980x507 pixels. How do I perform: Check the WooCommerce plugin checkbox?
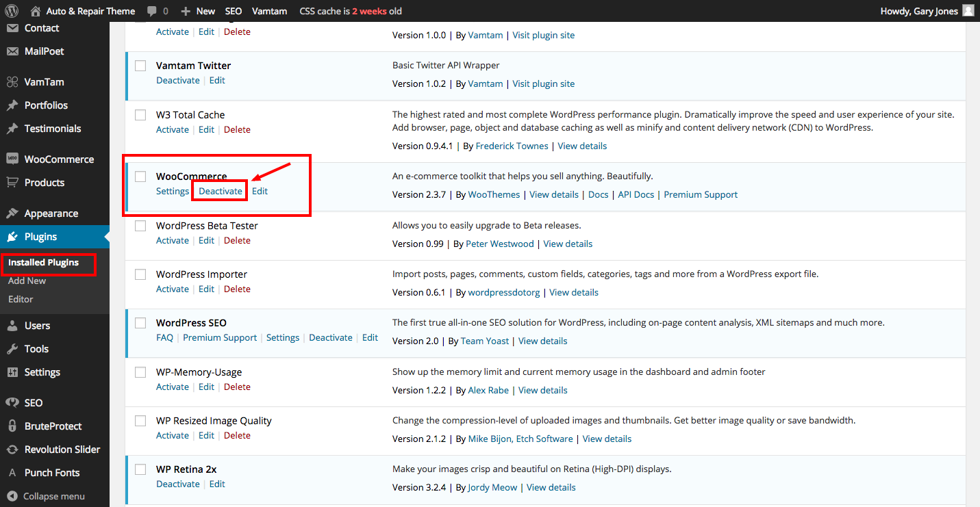pos(140,176)
